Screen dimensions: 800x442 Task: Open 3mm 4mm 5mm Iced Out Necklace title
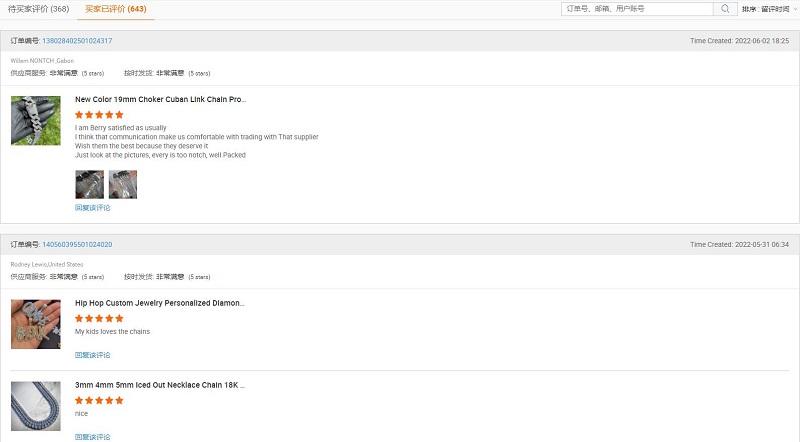pyautogui.click(x=160, y=384)
